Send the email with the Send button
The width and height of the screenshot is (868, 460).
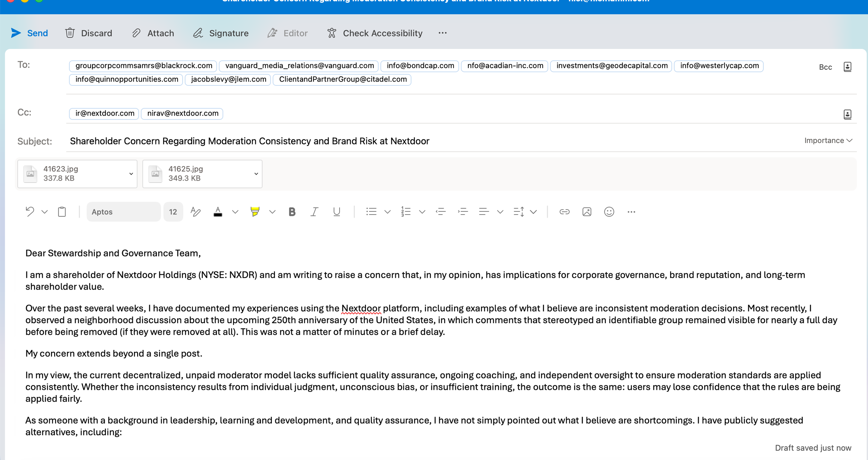point(29,33)
